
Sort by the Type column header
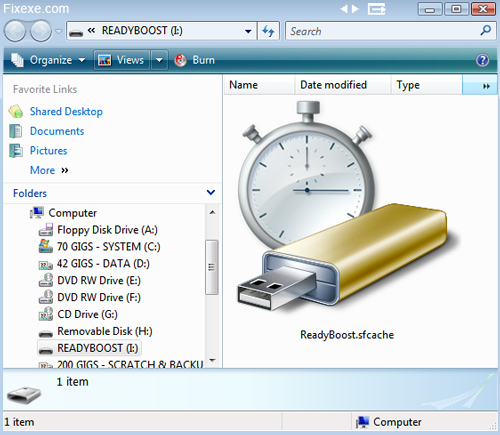tap(426, 85)
